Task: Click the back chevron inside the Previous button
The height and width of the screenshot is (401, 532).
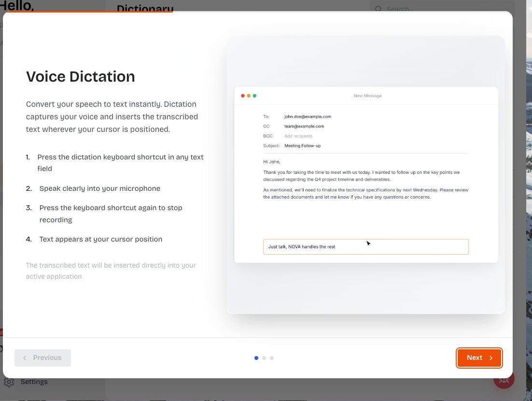Action: 25,358
